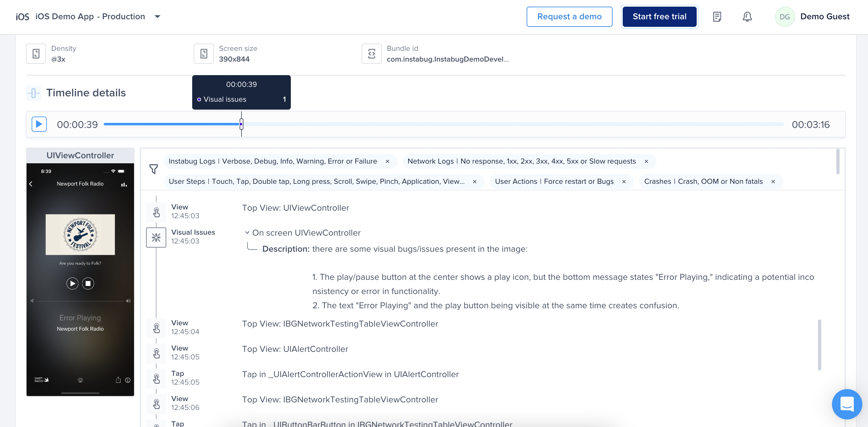Click the View event icon at 12:45:03

pos(156,212)
